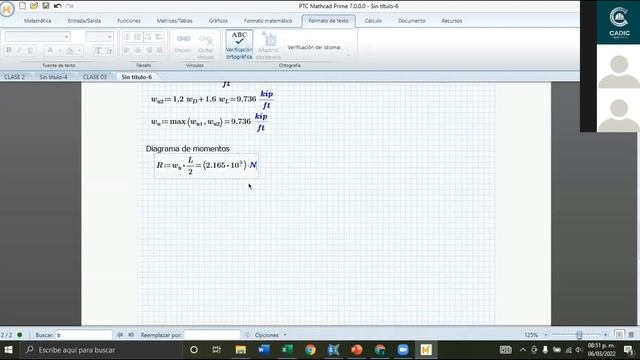Apply numbered list to paragraph
Viewport: 640px width, 360px height.
coord(138,37)
